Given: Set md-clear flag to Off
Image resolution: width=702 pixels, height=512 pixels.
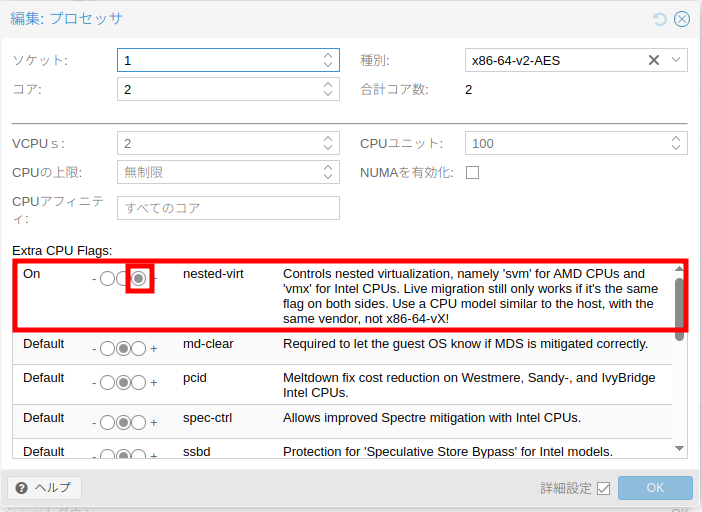Looking at the screenshot, I should point(107,348).
